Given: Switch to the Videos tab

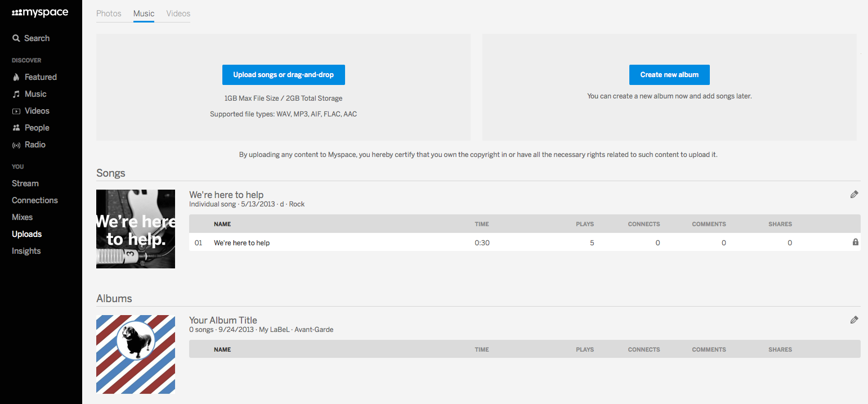Looking at the screenshot, I should click(x=178, y=14).
